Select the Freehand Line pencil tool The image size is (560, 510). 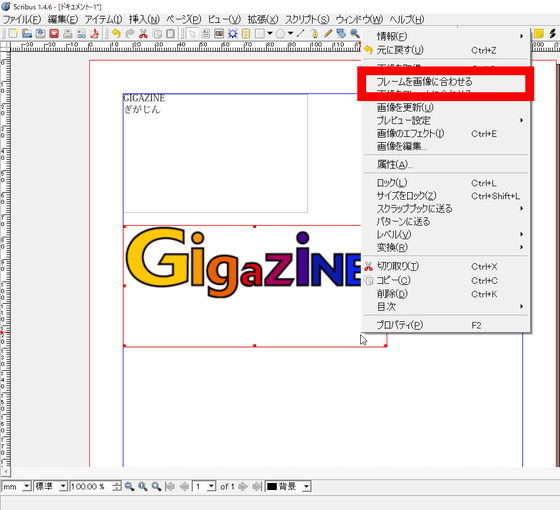328,34
